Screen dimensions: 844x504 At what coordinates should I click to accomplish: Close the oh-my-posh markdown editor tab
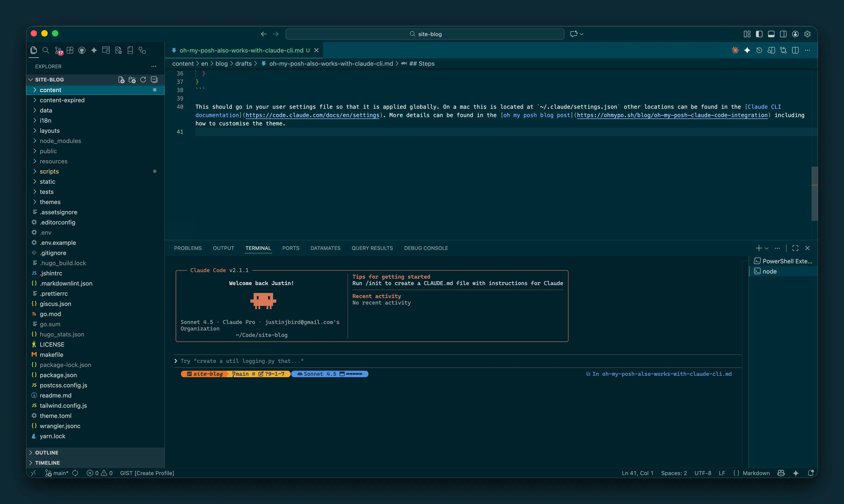tap(316, 50)
